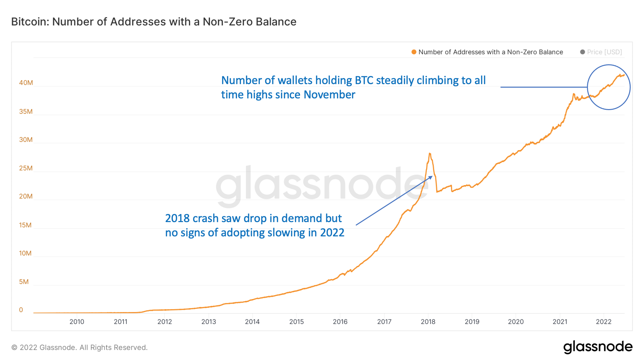The image size is (644, 363).
Task: Click the annotation about wallets holding BTC
Action: point(353,87)
